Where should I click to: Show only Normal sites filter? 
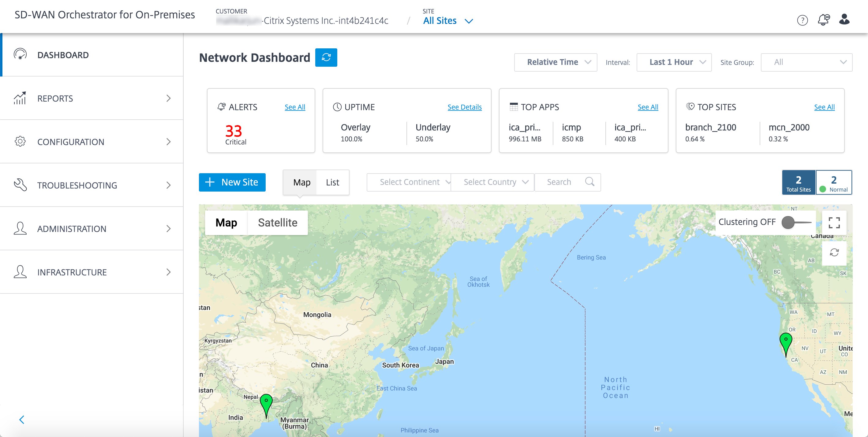click(x=834, y=183)
